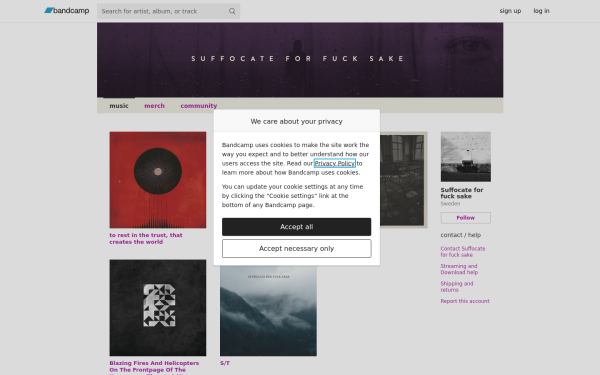
Task: Open the Blazing Fires album cover thumbnail
Action: tap(158, 308)
